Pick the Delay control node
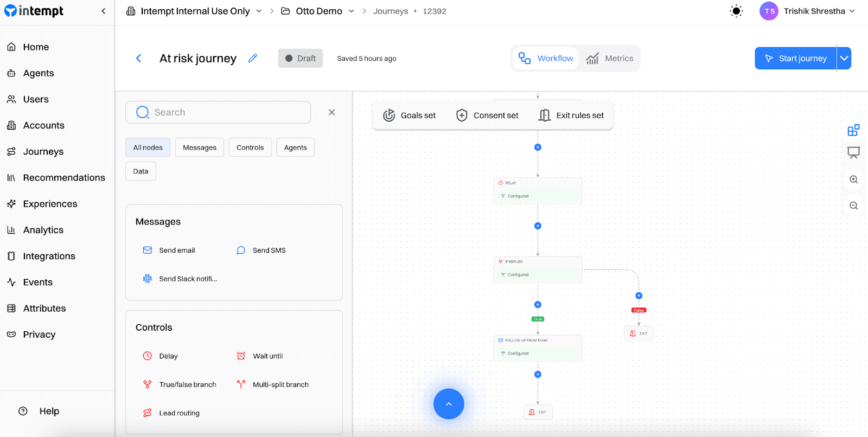The height and width of the screenshot is (437, 868). [161, 356]
